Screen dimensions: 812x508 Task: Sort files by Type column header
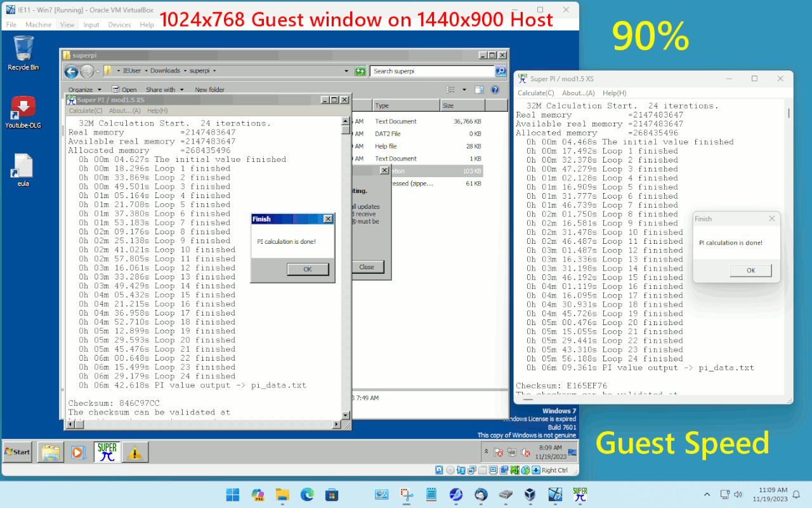coord(406,106)
